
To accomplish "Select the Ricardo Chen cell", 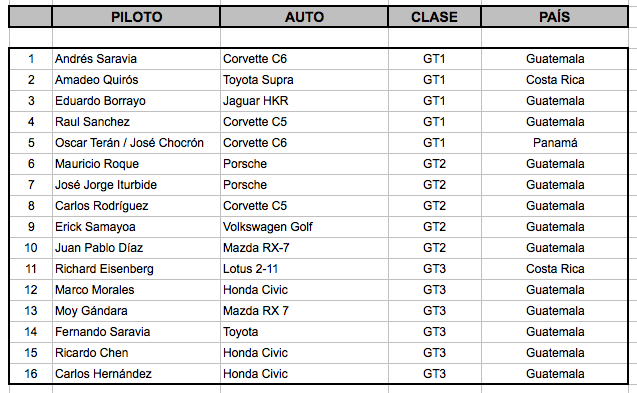I will click(x=136, y=353).
